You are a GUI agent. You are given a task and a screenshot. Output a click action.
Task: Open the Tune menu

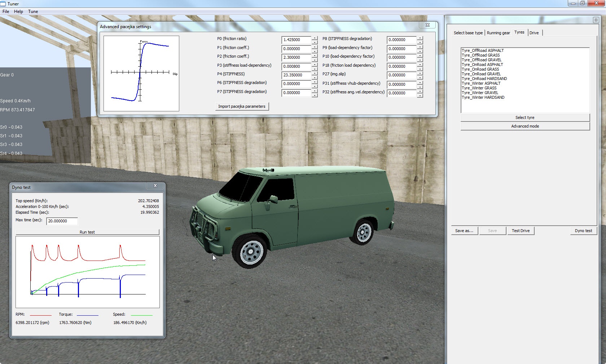33,12
